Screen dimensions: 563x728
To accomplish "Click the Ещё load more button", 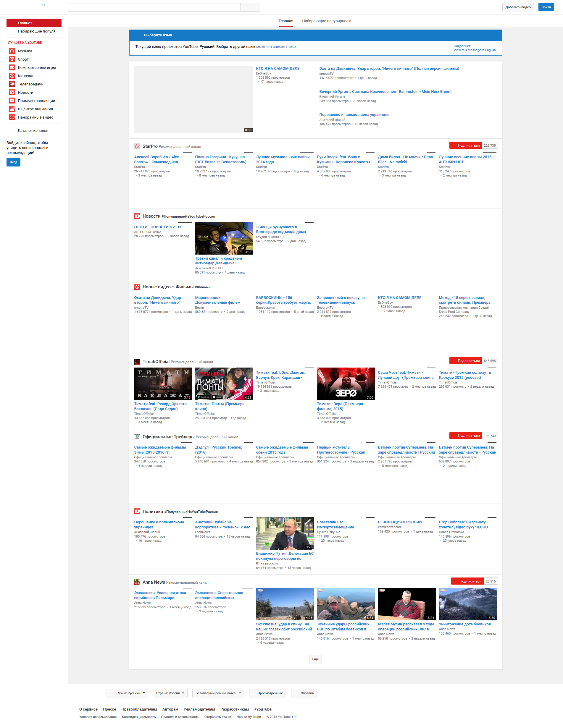I will [315, 659].
